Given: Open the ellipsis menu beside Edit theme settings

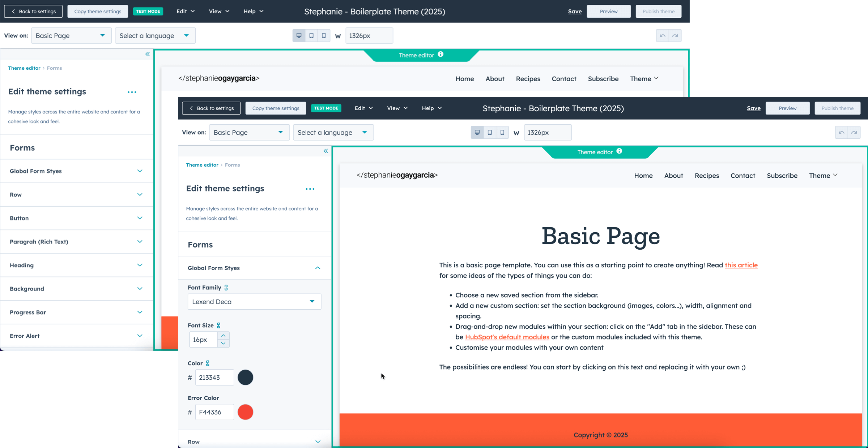Looking at the screenshot, I should (x=310, y=189).
